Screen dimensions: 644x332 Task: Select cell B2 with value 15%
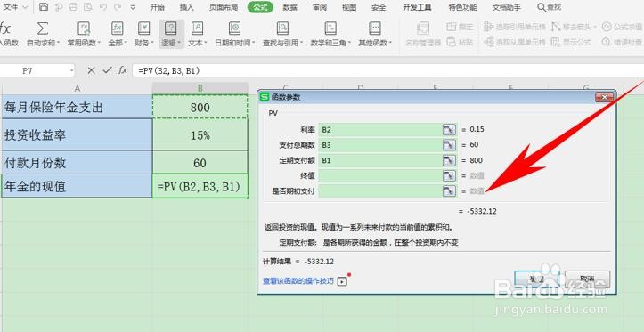[200, 135]
